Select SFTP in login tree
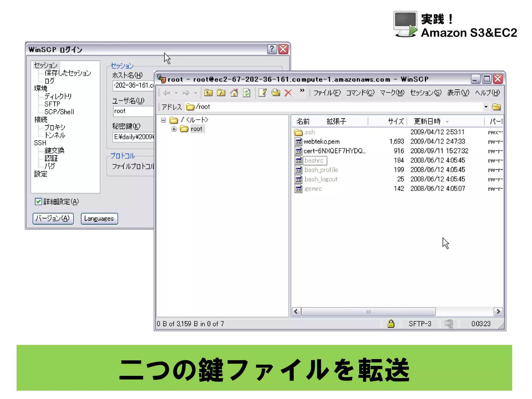532x399 pixels. (x=52, y=104)
